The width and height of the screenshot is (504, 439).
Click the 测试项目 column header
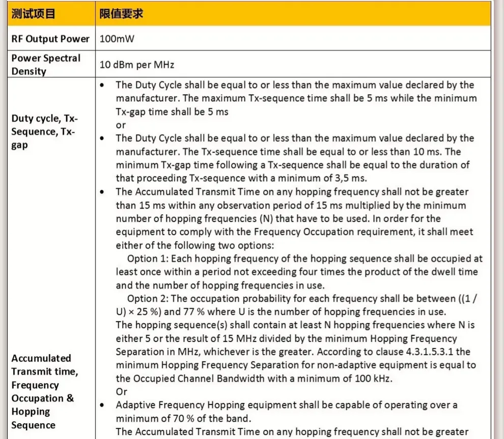pos(33,14)
